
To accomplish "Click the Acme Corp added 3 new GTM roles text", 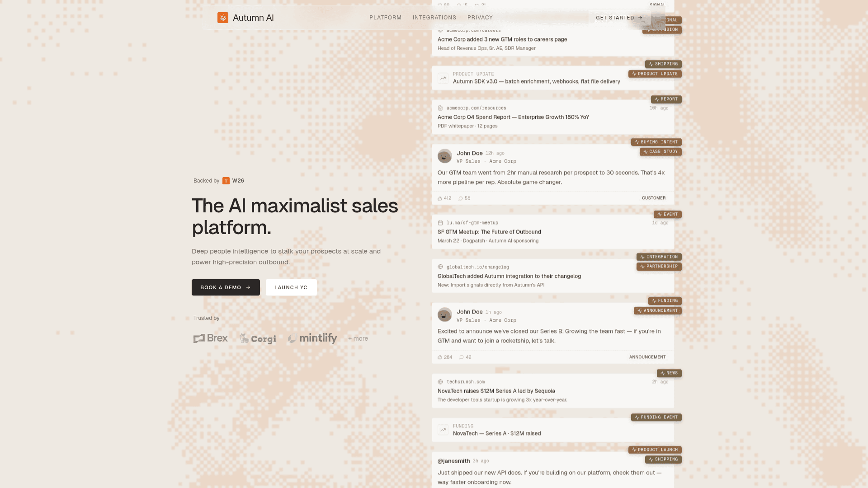I will [x=502, y=39].
